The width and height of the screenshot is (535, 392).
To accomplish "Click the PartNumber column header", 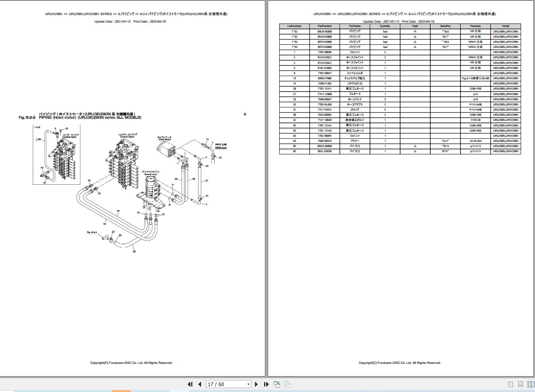I will tap(324, 26).
